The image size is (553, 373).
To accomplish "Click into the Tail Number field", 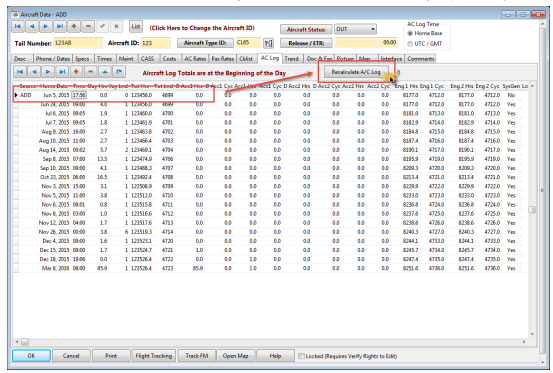I will point(78,43).
